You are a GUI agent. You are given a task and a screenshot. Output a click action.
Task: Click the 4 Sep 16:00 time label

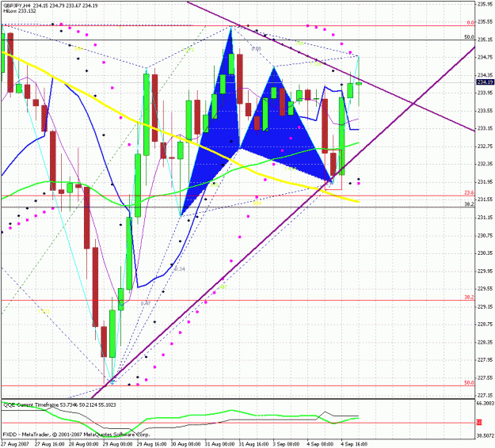[355, 444]
